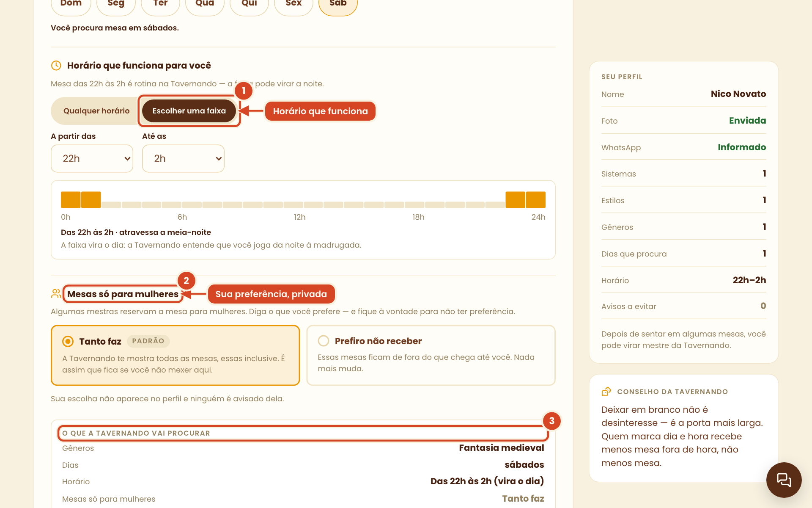Click the 'Das 22h às 2h · atravessa a meia-noite' text
Image resolution: width=812 pixels, height=508 pixels.
coord(136,232)
